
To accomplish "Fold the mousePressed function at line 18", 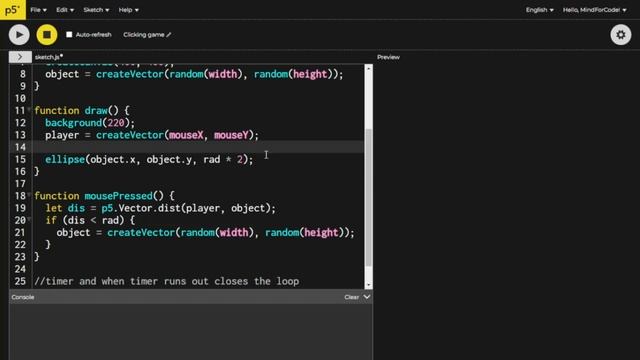I will pyautogui.click(x=29, y=196).
